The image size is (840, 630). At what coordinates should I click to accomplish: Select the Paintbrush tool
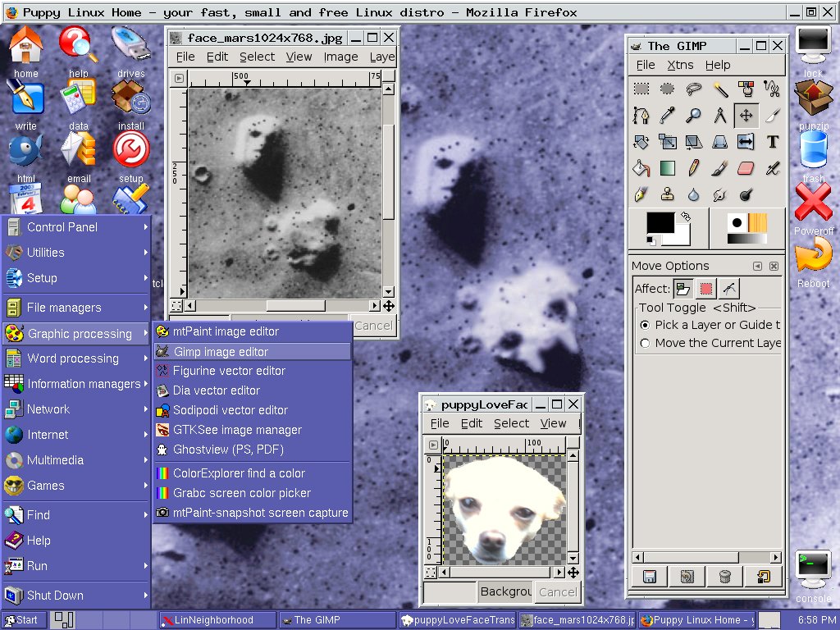click(x=720, y=168)
